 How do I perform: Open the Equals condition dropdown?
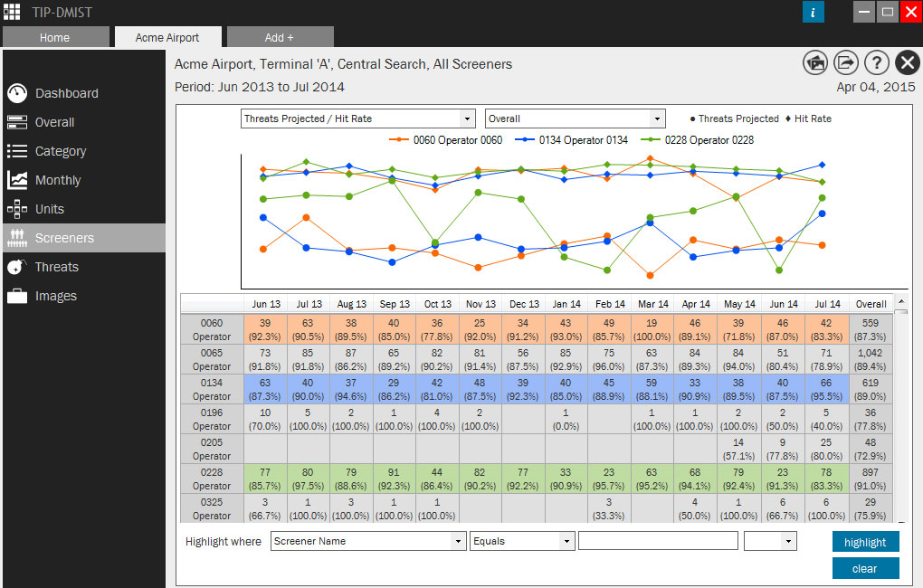point(521,540)
